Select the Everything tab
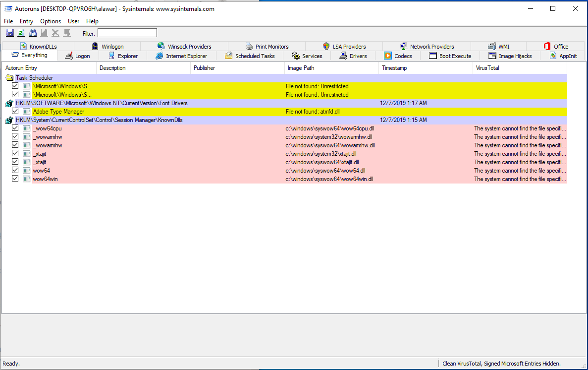This screenshot has height=370, width=588. [30, 55]
